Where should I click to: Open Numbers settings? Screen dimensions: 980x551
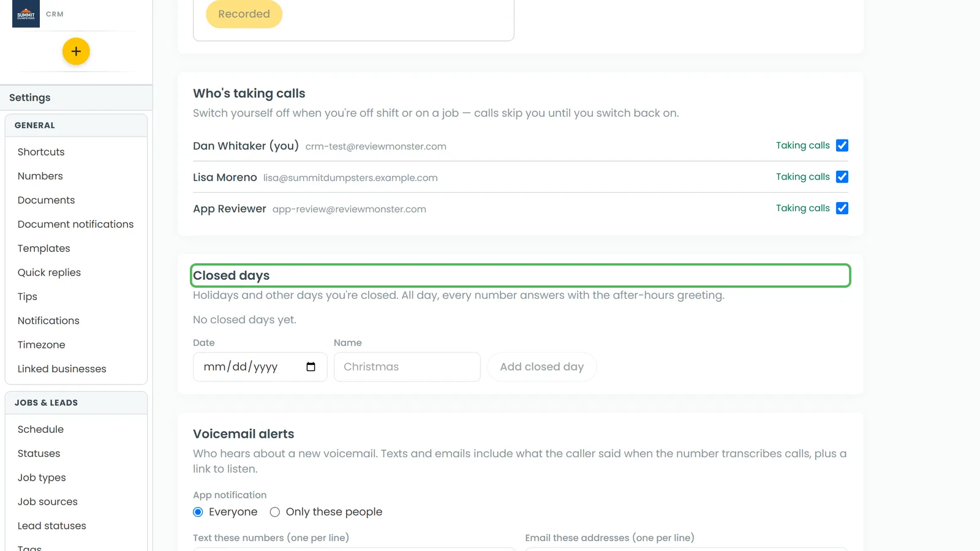tap(40, 176)
